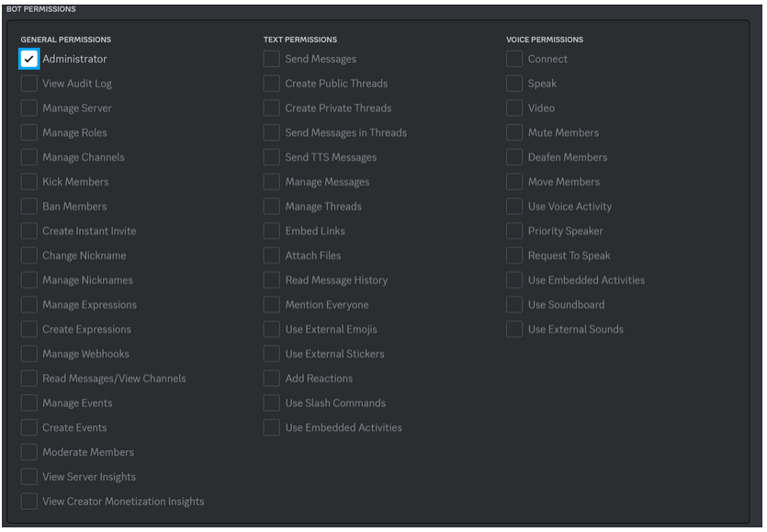Tick Send TTS Messages

coord(272,157)
